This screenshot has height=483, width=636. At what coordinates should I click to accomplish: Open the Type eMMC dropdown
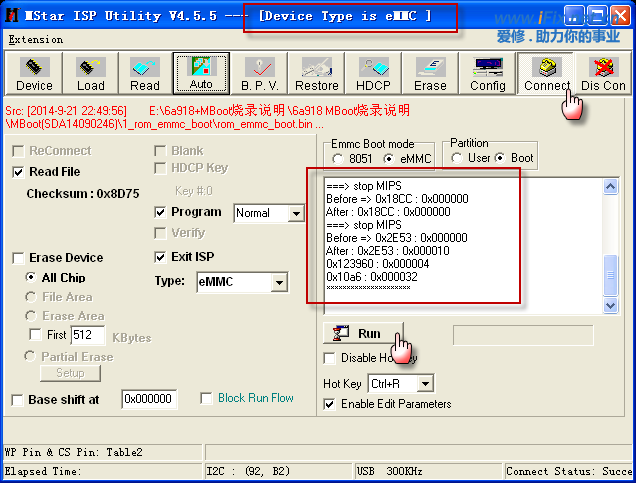279,283
